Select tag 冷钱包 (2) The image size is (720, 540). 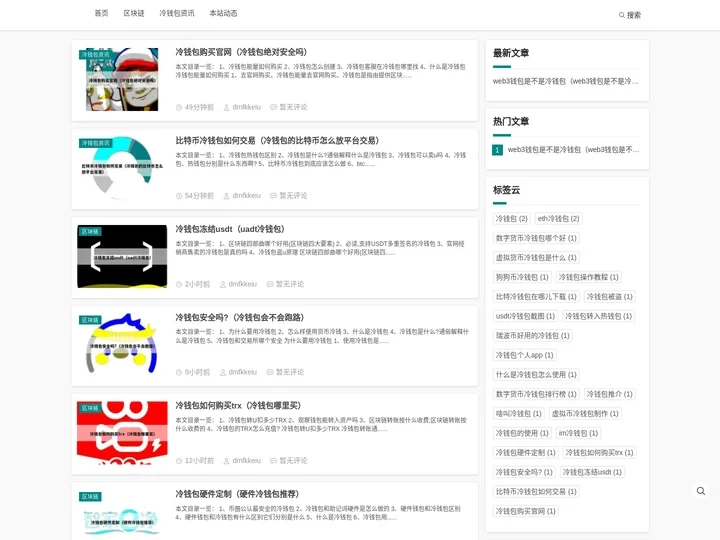[x=511, y=219]
